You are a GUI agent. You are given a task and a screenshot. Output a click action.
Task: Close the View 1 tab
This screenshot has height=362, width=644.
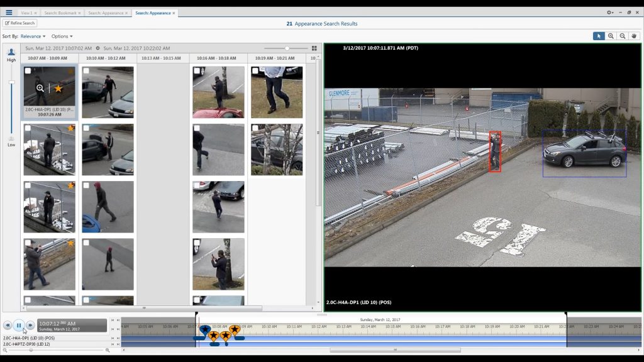tap(35, 13)
